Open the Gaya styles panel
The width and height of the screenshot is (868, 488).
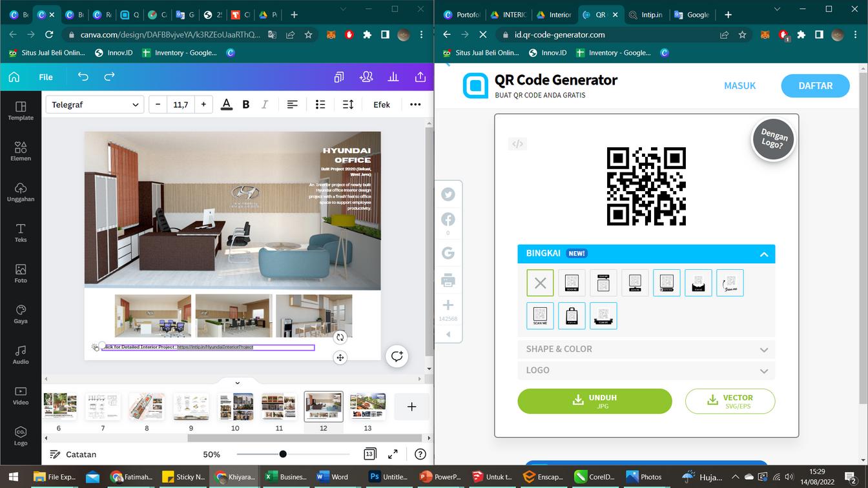[x=21, y=314]
